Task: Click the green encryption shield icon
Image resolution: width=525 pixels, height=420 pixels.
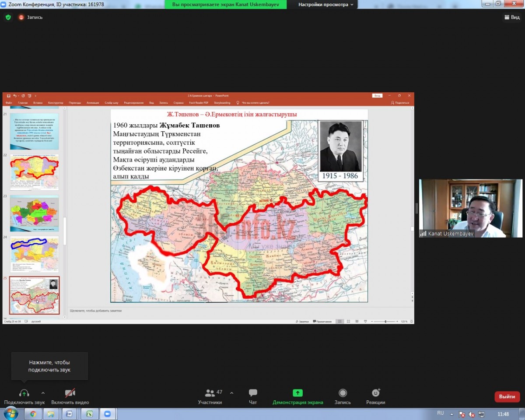Action: point(8,17)
